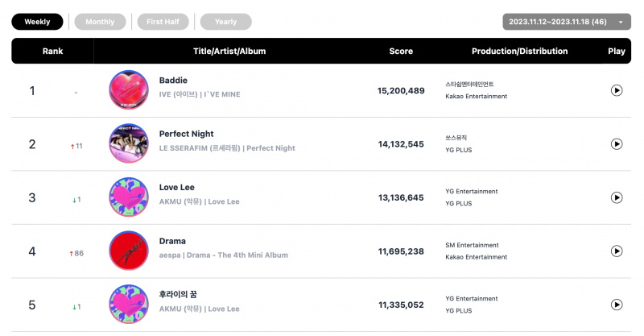Click the Rank column header

[x=52, y=51]
